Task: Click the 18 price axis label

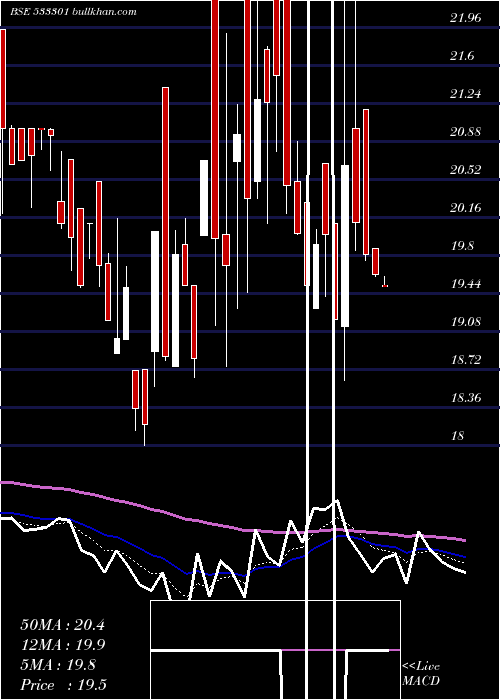Action: (x=458, y=435)
